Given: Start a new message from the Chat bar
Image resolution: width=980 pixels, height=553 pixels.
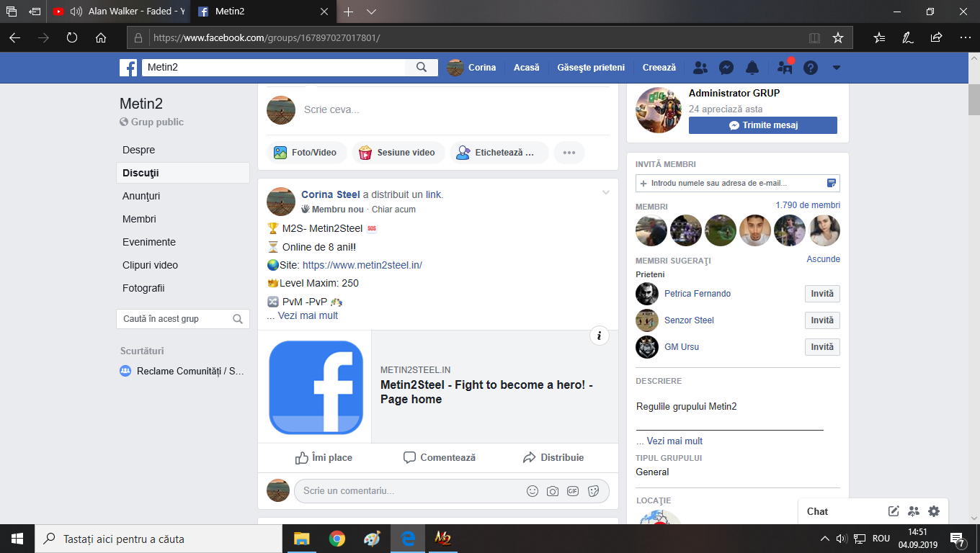Looking at the screenshot, I should 894,511.
